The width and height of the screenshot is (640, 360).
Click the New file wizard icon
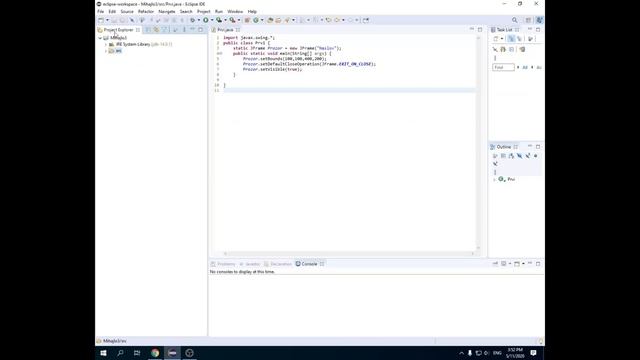point(101,20)
